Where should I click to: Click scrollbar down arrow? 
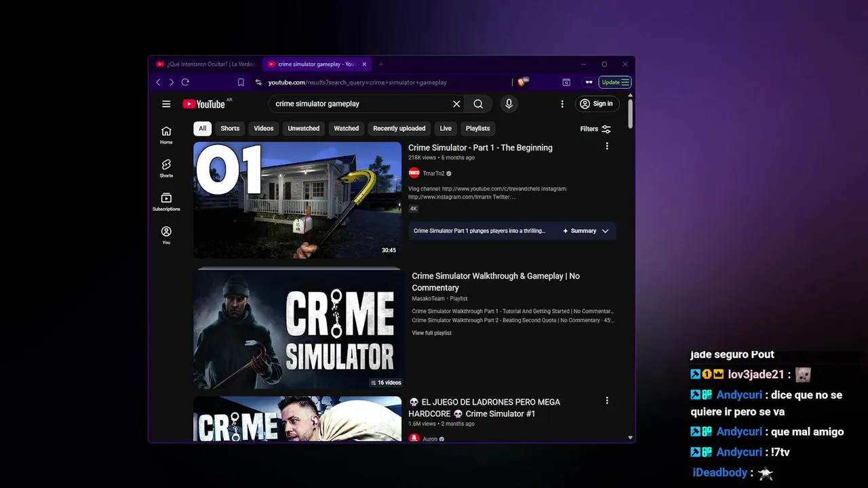pyautogui.click(x=631, y=438)
